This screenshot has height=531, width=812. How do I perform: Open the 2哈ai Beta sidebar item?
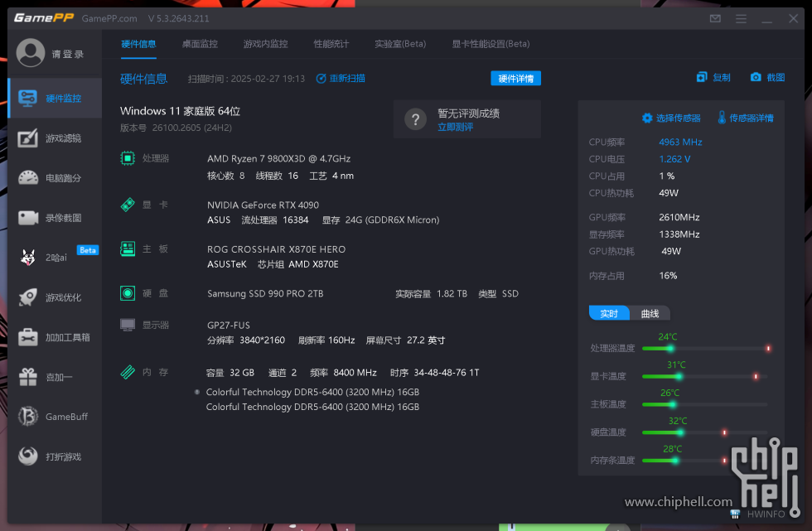point(55,258)
